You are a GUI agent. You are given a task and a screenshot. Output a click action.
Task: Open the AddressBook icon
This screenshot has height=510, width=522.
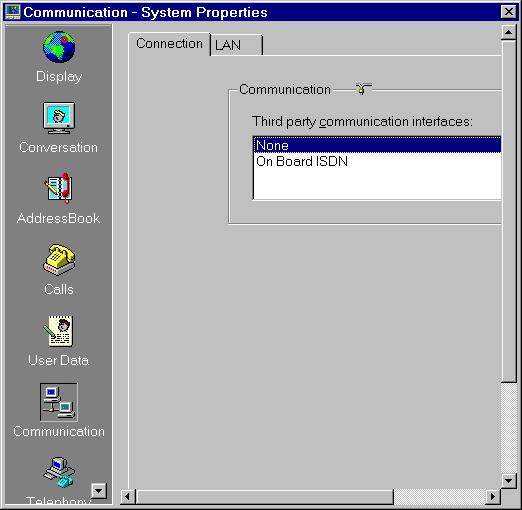[x=58, y=188]
